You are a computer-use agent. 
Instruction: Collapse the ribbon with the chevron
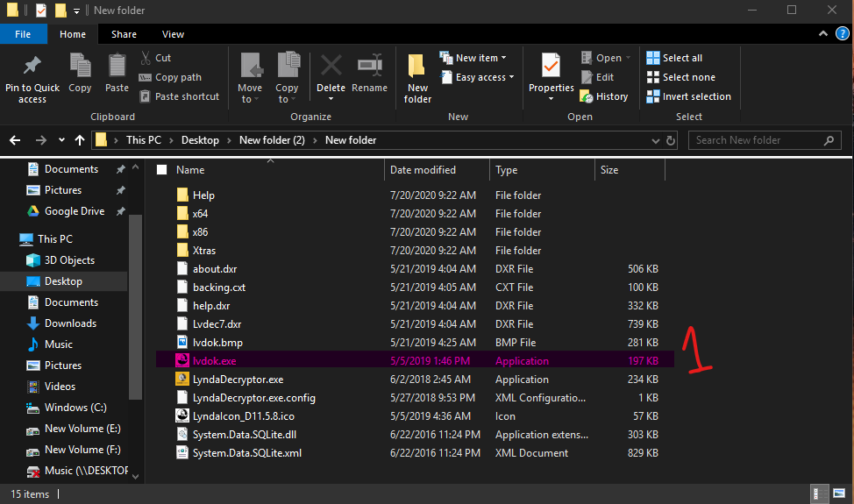(823, 33)
